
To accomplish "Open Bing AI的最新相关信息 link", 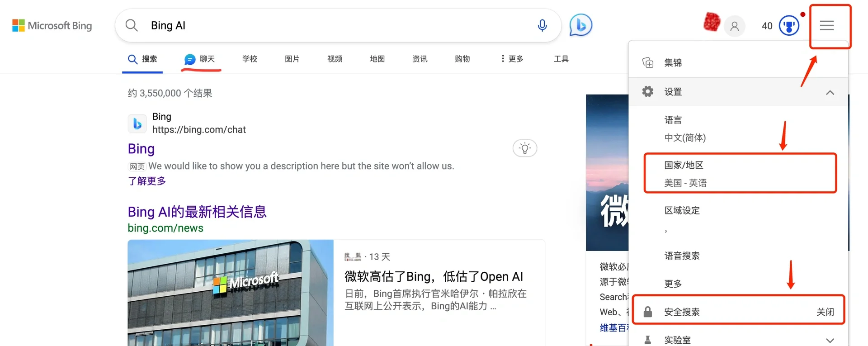I will pos(197,212).
